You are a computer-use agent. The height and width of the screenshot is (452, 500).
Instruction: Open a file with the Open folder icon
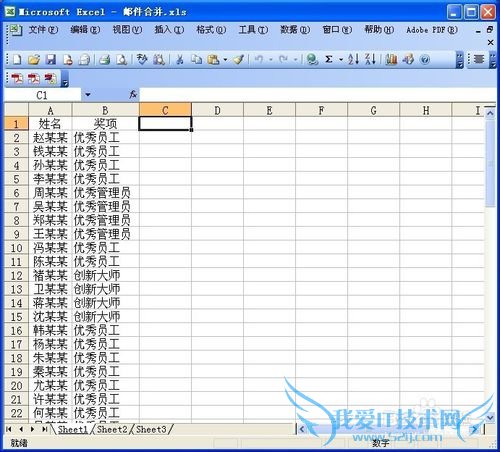[x=34, y=60]
